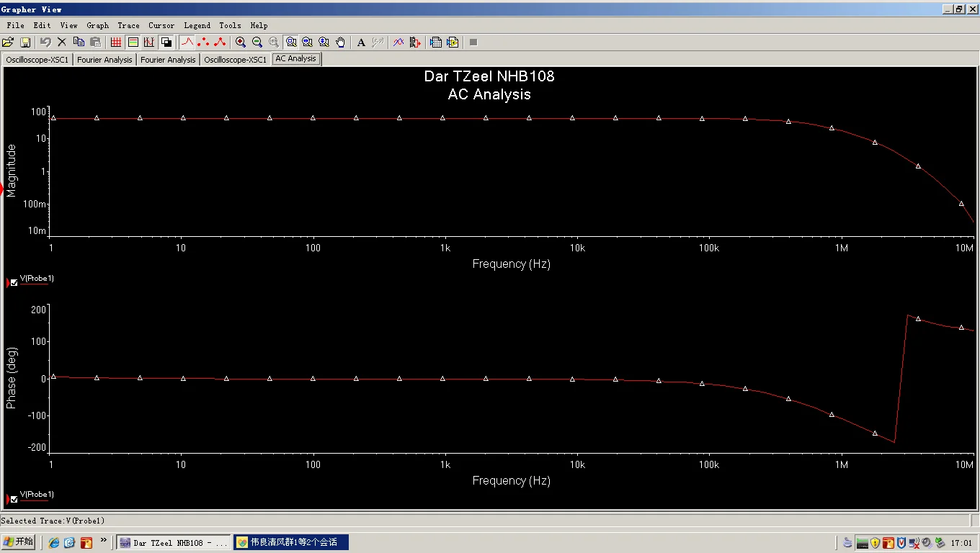
Task: Switch to the first Fourier Analysis tab
Action: (x=104, y=60)
